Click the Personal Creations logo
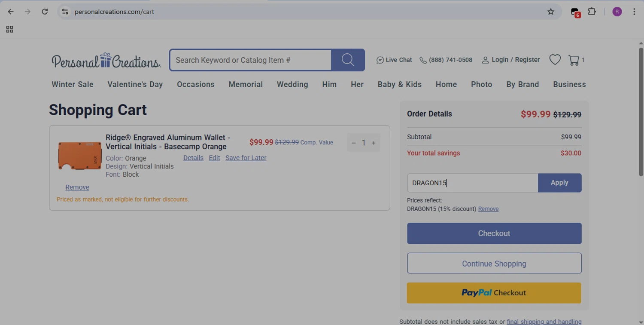This screenshot has height=325, width=644. click(106, 61)
